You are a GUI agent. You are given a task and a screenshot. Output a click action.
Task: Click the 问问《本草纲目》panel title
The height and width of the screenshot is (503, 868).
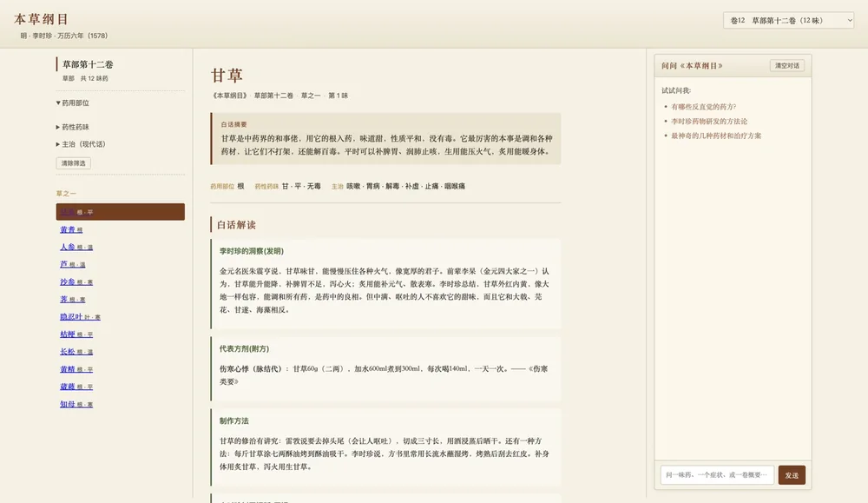[x=692, y=65]
